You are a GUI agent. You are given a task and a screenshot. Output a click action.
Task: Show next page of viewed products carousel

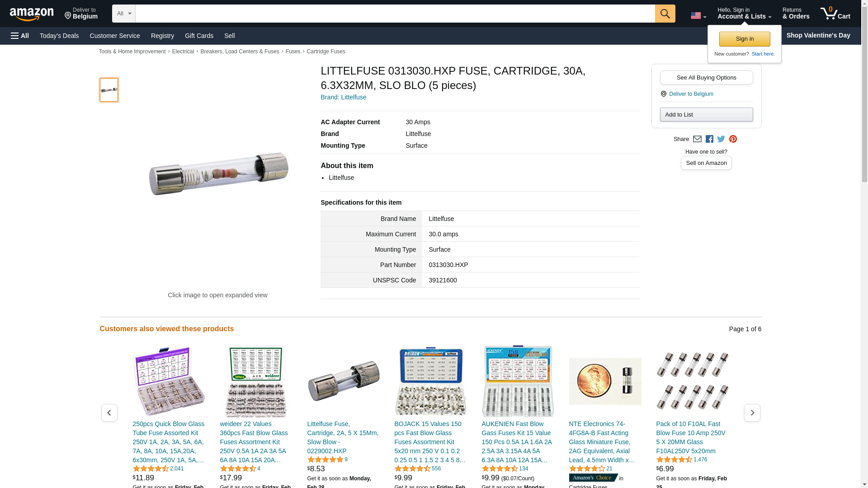pyautogui.click(x=752, y=413)
